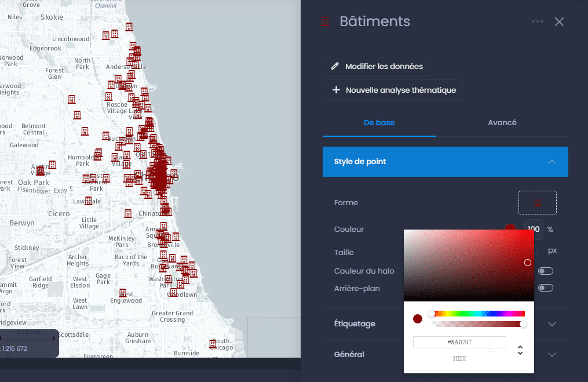Collapse the Style de point section

point(445,162)
